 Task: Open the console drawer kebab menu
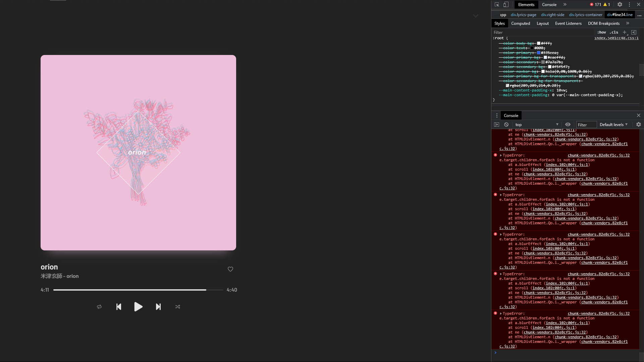pos(497,116)
